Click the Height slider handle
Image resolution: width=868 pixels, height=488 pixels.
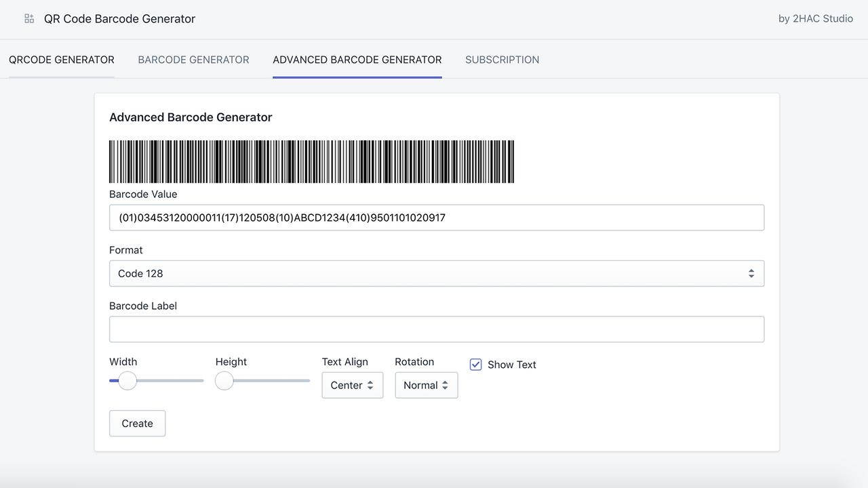tap(224, 380)
